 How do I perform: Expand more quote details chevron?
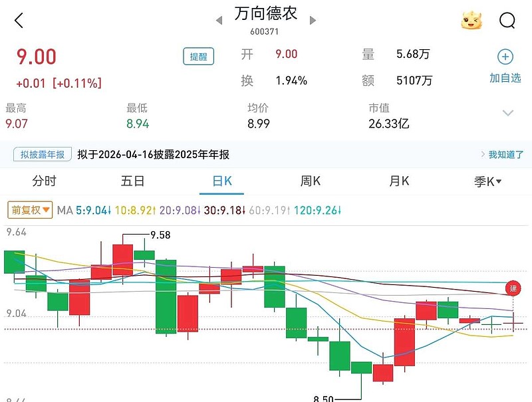(x=508, y=113)
